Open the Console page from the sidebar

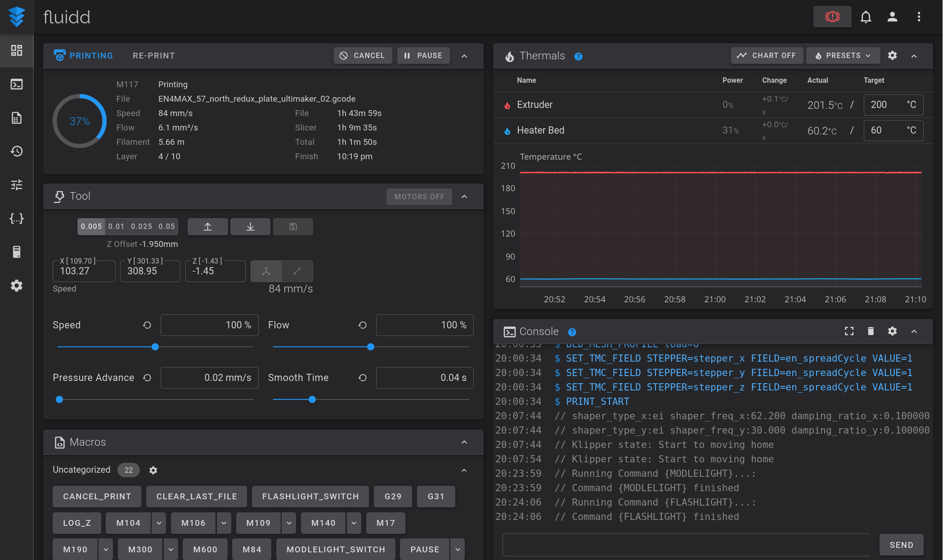click(x=17, y=84)
